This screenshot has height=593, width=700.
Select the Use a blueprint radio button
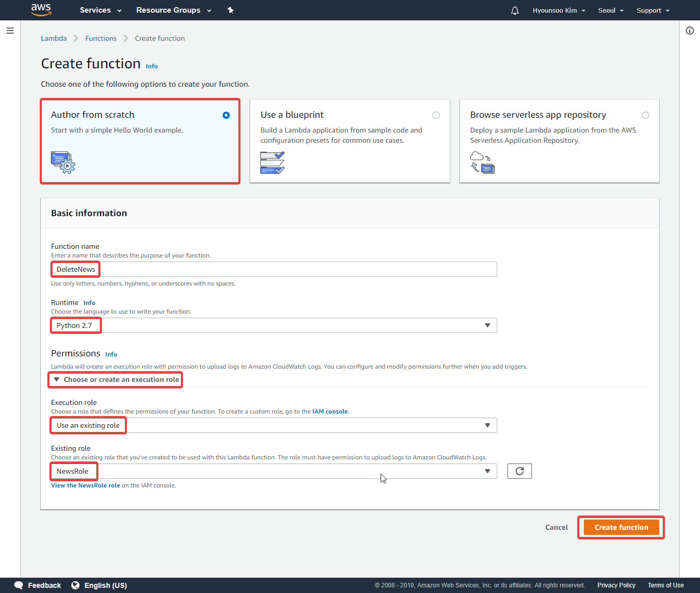click(x=436, y=115)
